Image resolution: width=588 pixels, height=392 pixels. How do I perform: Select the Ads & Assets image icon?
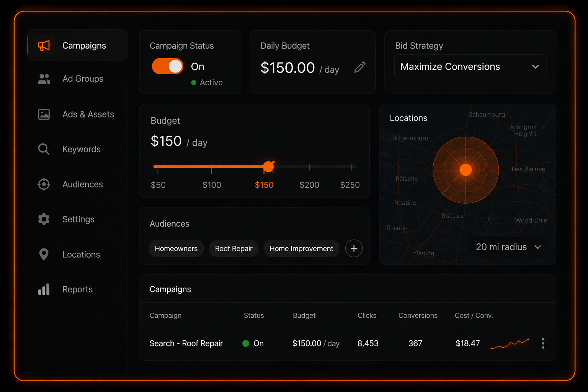pos(44,114)
